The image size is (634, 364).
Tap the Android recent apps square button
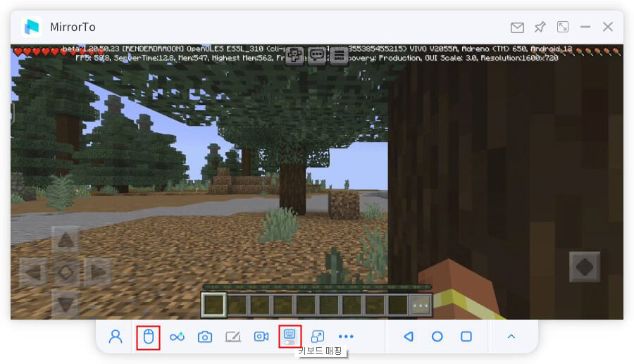[x=466, y=337]
